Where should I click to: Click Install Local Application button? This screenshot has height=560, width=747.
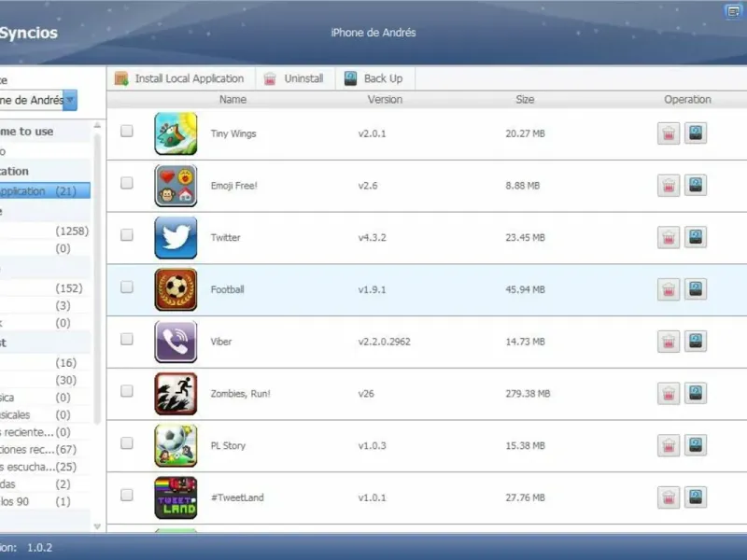click(179, 78)
